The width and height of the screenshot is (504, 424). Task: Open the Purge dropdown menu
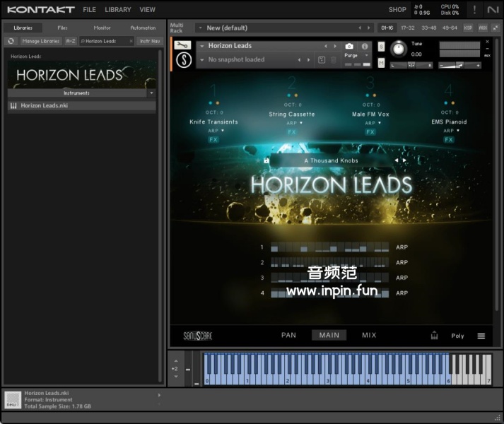tap(366, 55)
